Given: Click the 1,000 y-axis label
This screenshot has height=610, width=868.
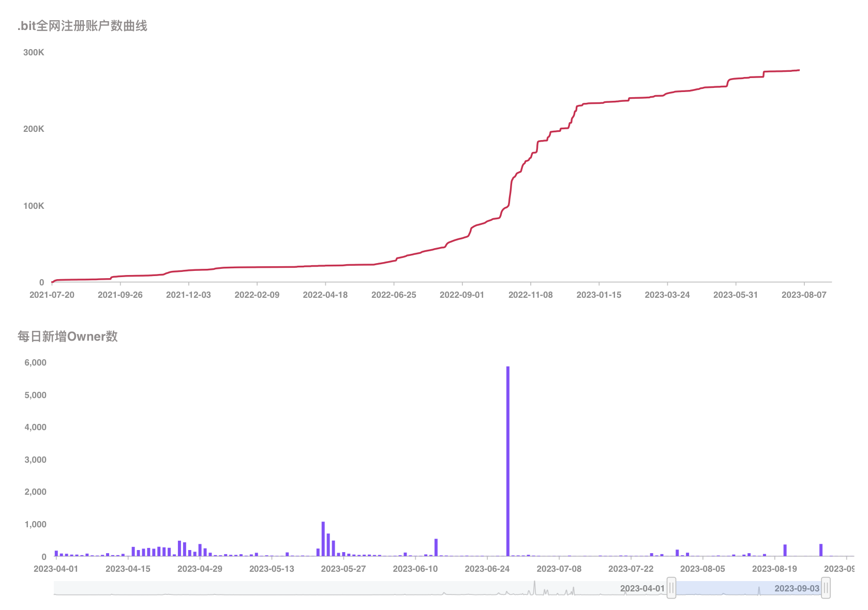Looking at the screenshot, I should coord(36,524).
